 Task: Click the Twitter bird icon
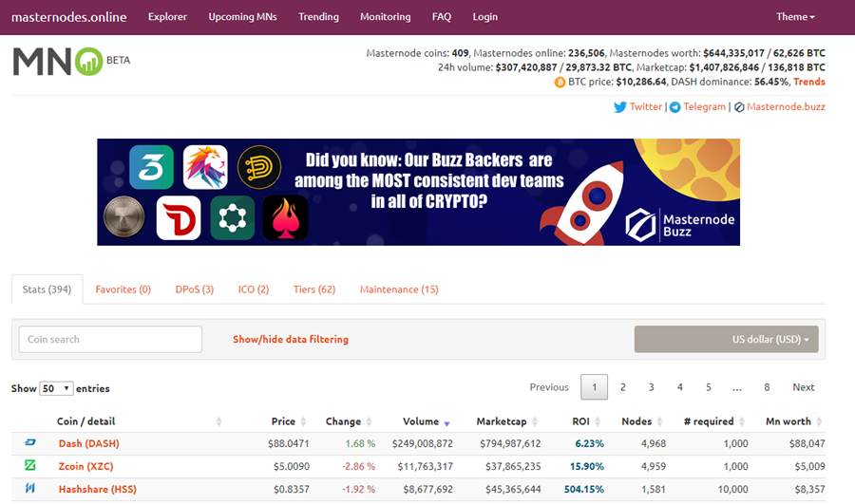pos(620,107)
